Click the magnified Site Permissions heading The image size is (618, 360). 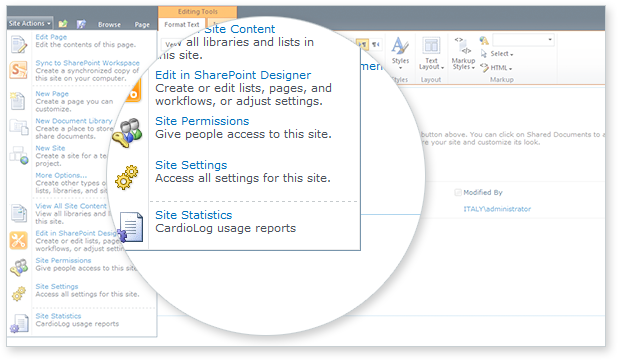(x=202, y=121)
